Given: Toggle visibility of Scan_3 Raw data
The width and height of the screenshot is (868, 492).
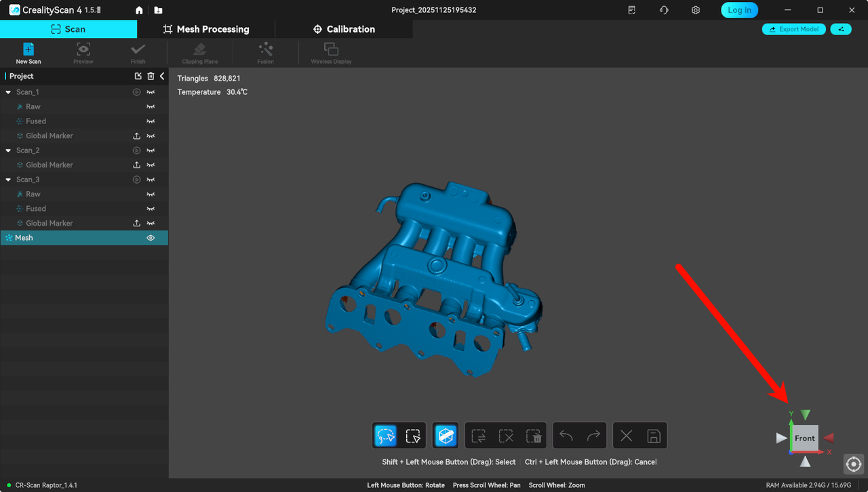Looking at the screenshot, I should pyautogui.click(x=150, y=194).
